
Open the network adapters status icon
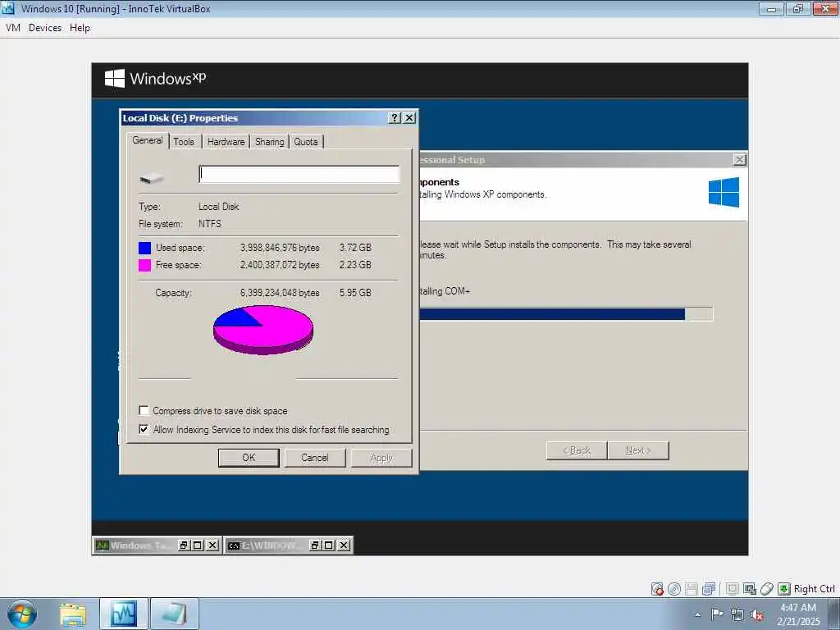(709, 589)
